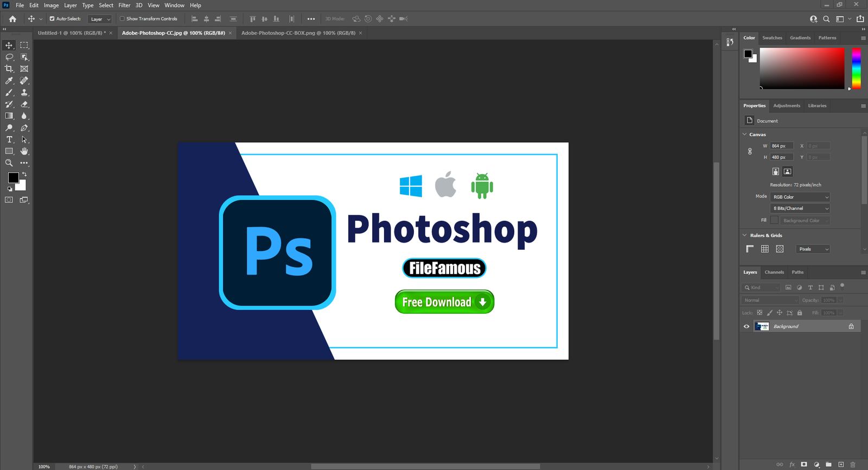Select the Brush tool
This screenshot has height=470, width=868.
(9, 93)
